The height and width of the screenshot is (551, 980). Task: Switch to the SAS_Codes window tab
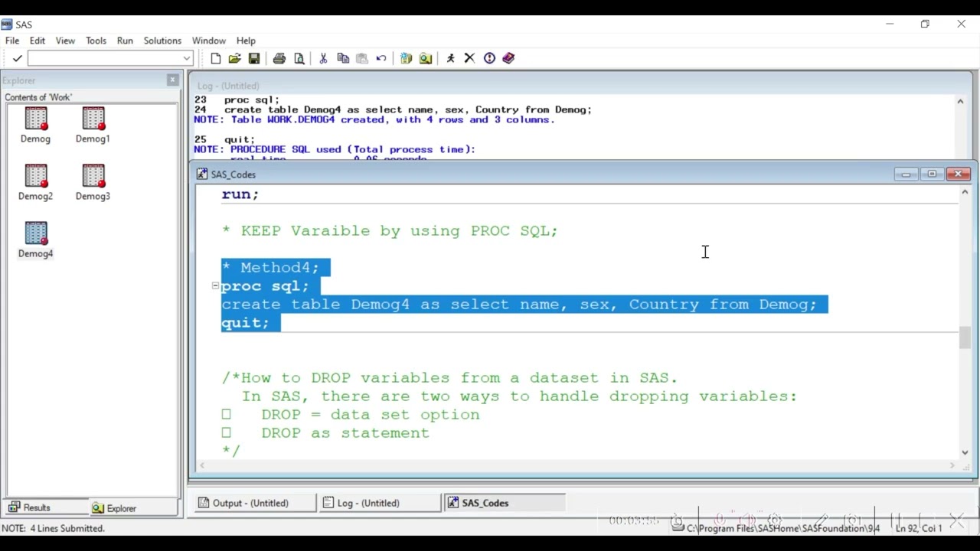pyautogui.click(x=505, y=503)
